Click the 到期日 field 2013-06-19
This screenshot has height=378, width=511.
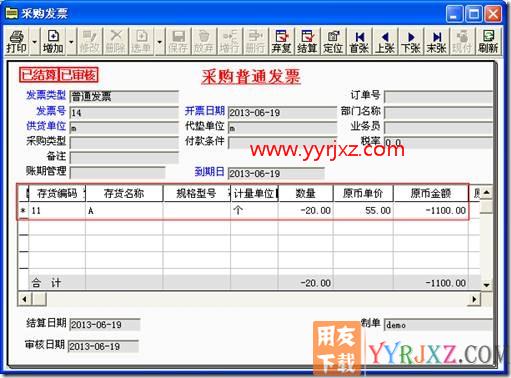(276, 173)
